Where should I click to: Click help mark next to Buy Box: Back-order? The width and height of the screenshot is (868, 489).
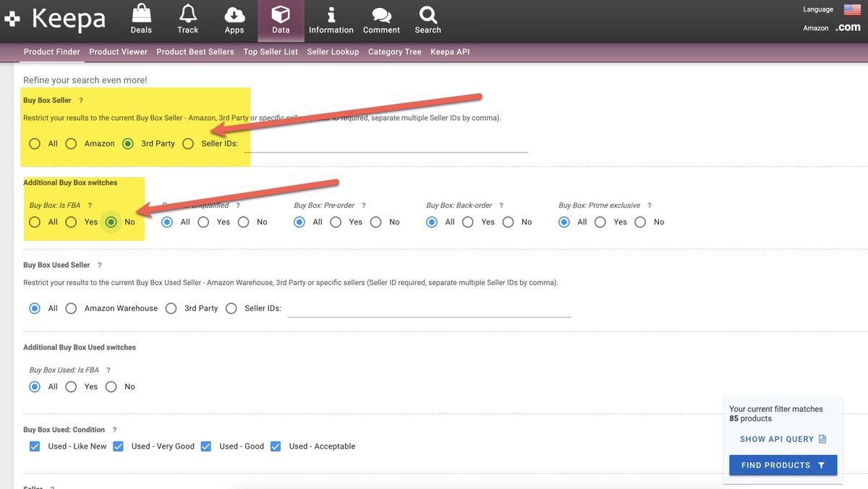coord(501,205)
